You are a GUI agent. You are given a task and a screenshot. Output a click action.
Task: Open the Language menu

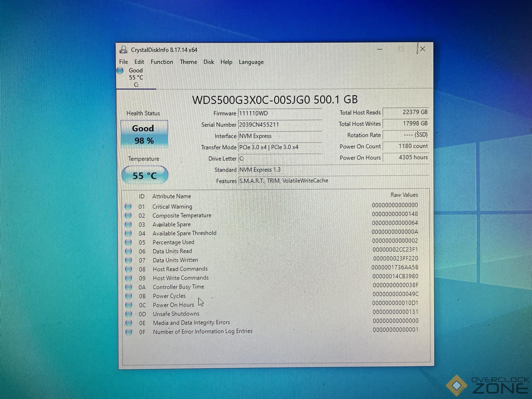pyautogui.click(x=251, y=62)
